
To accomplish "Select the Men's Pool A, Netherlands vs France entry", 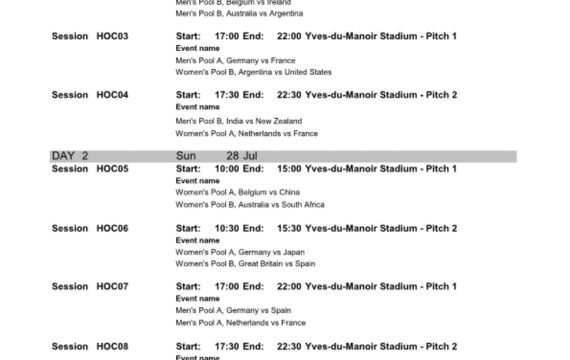I will coord(240,323).
